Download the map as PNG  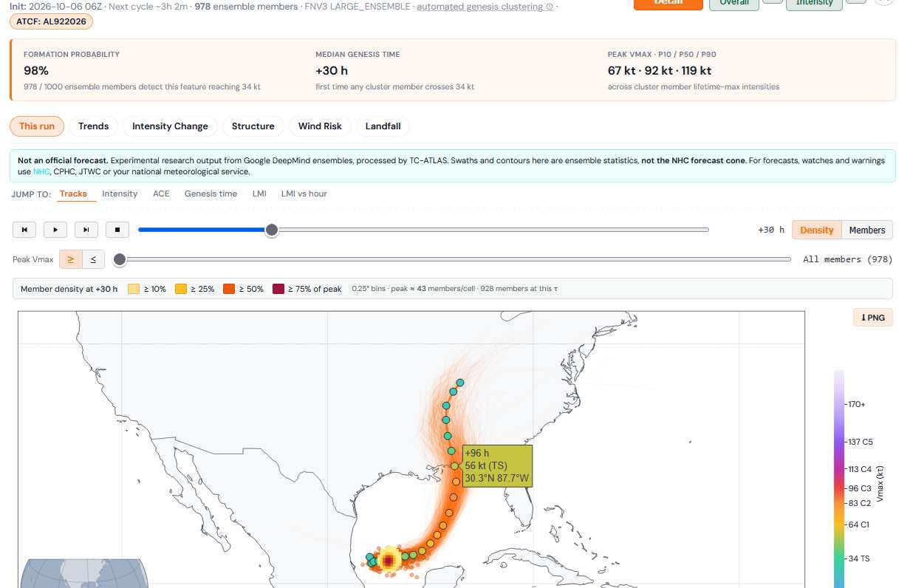pyautogui.click(x=873, y=318)
